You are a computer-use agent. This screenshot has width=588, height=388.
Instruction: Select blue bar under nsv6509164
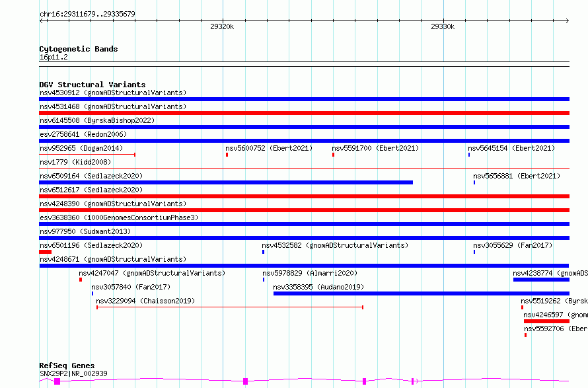[226, 182]
